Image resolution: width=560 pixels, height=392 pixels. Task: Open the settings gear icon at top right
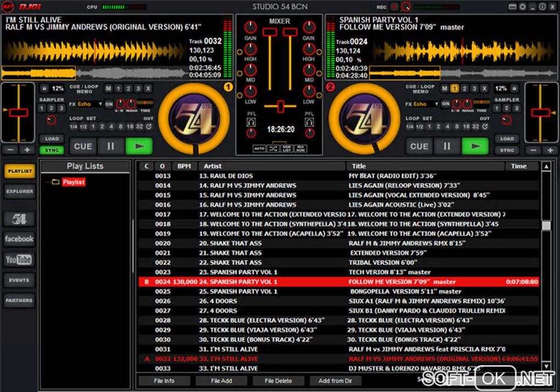(523, 7)
